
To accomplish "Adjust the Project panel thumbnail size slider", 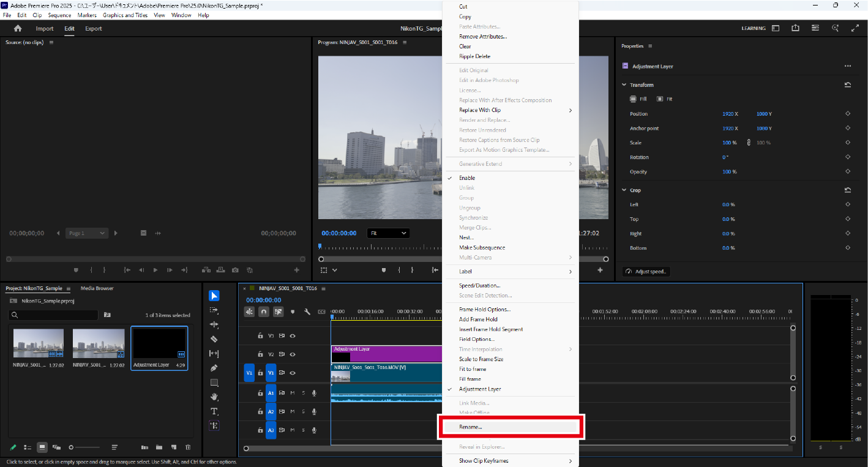I will click(x=72, y=447).
